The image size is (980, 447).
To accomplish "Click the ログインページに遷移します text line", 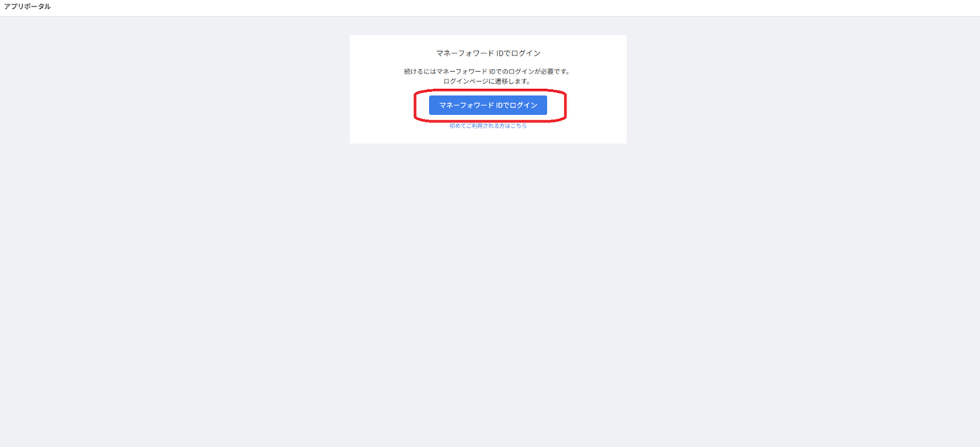I will coord(488,81).
